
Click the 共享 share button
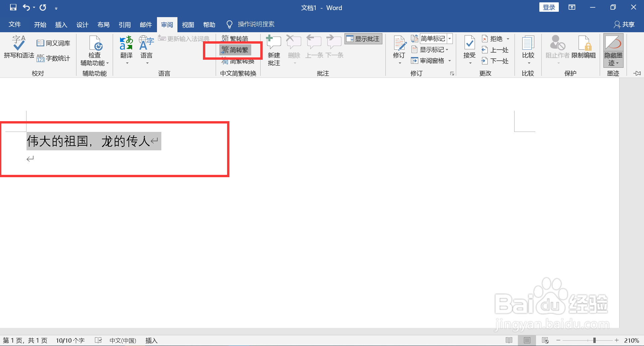pos(624,24)
